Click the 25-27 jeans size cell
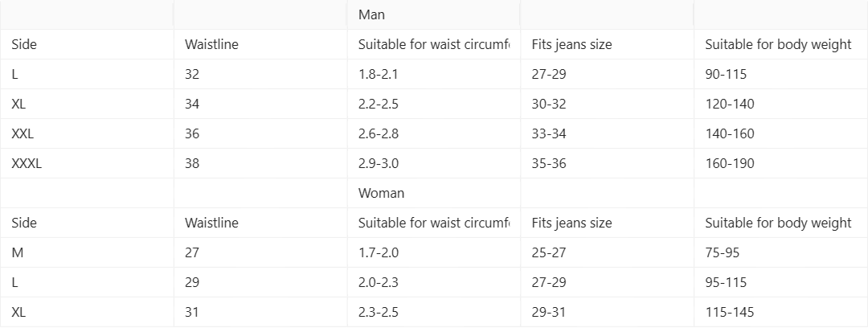 [x=549, y=252]
